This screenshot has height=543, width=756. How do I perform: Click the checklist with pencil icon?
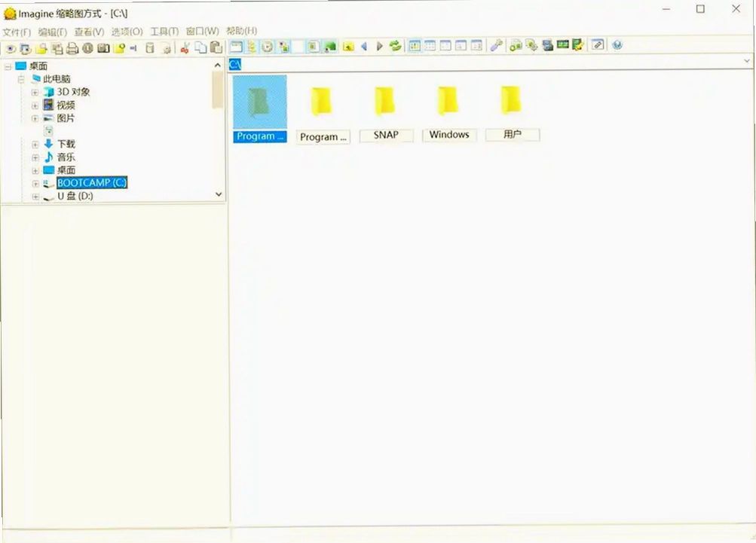tap(578, 44)
